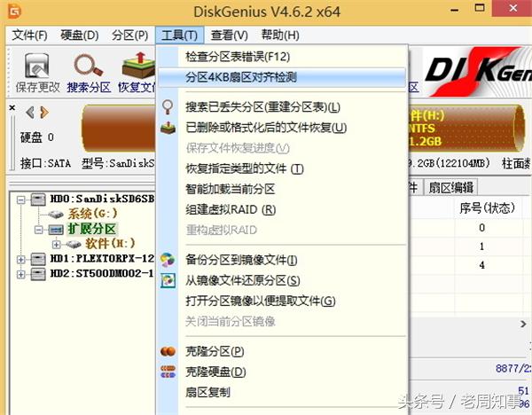Click the Save Changes (保存更改) toolbar icon
Viewport: 532px width, 415px height.
(36, 66)
